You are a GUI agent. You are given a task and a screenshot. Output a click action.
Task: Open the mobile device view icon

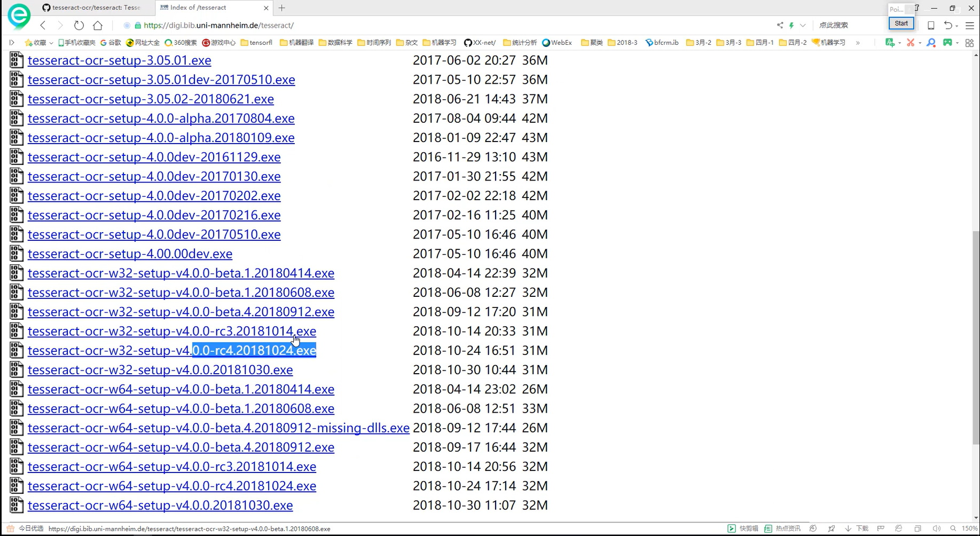click(x=931, y=25)
